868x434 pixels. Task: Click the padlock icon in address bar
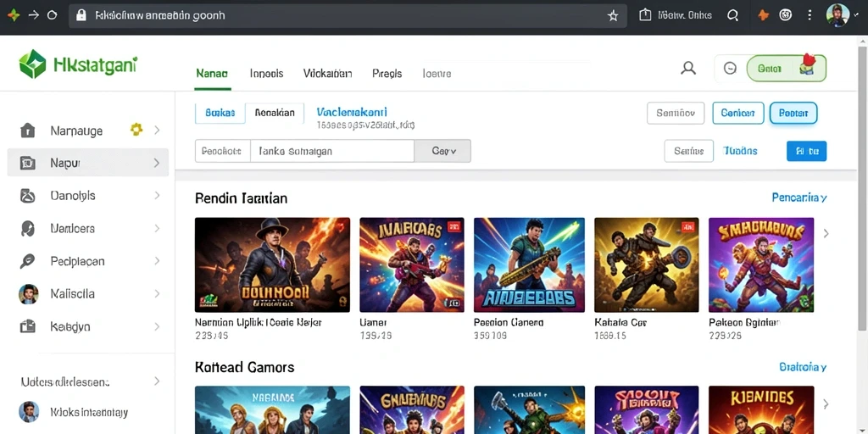click(81, 15)
